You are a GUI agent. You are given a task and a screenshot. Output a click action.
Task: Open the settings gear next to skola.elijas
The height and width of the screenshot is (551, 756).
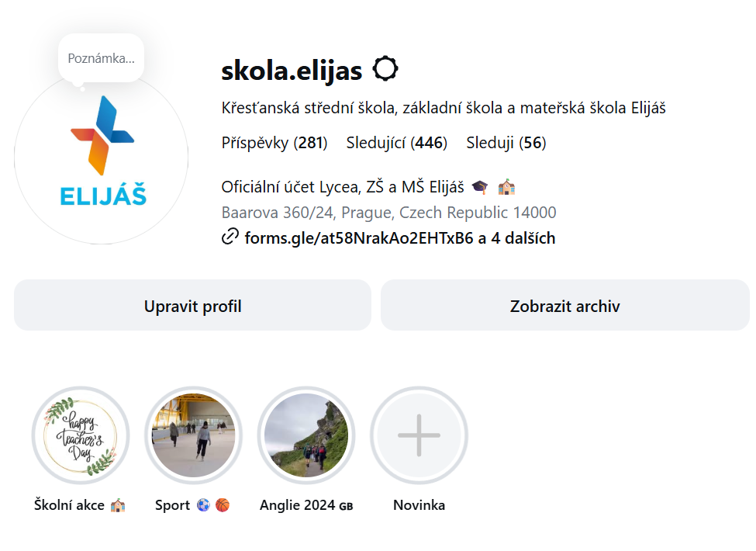pyautogui.click(x=385, y=69)
